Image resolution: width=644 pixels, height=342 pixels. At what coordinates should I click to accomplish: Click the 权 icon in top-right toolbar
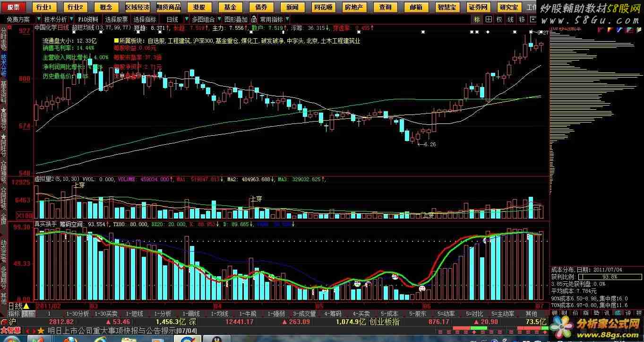(x=499, y=19)
